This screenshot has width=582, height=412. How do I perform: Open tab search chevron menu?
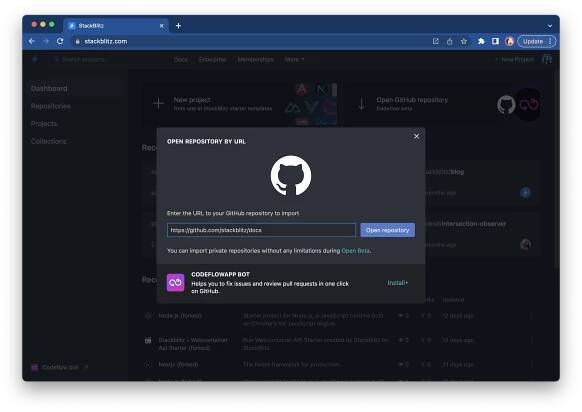tap(550, 26)
